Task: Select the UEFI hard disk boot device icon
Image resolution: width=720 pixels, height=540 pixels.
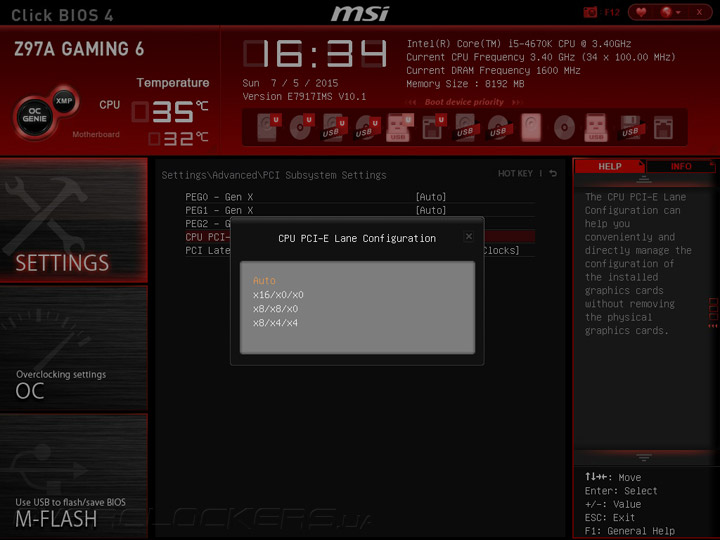Action: [x=268, y=127]
